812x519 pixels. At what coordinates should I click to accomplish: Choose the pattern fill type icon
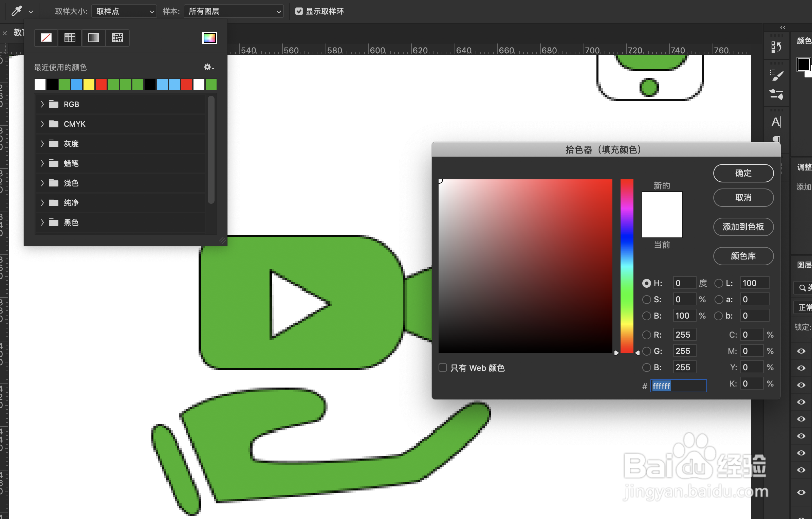tap(117, 38)
